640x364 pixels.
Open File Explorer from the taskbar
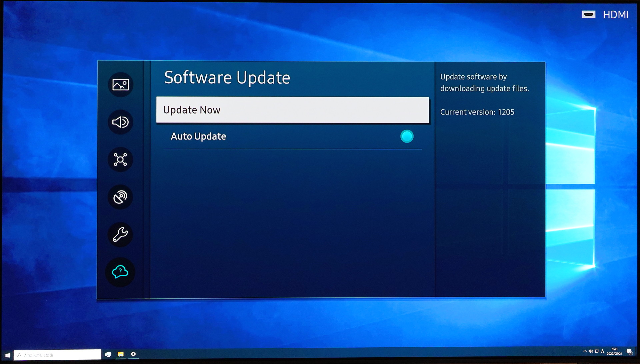(x=121, y=354)
